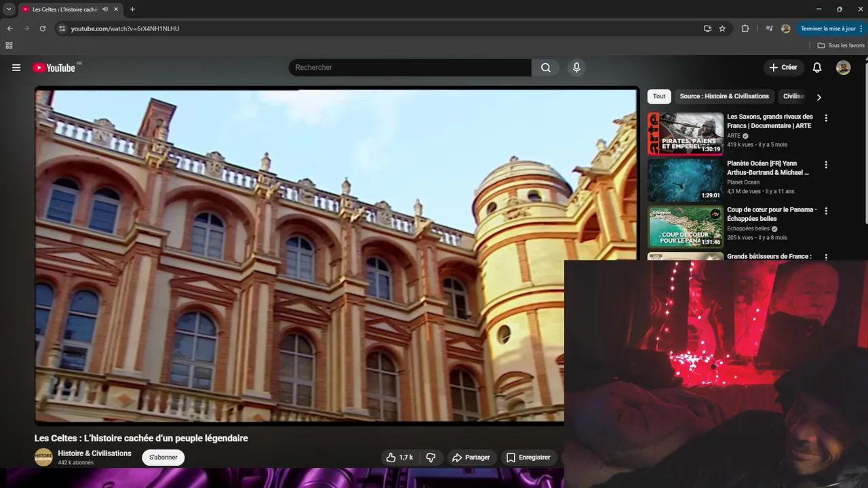Install app icon in address bar
Screen dimensions: 868x488
click(707, 28)
